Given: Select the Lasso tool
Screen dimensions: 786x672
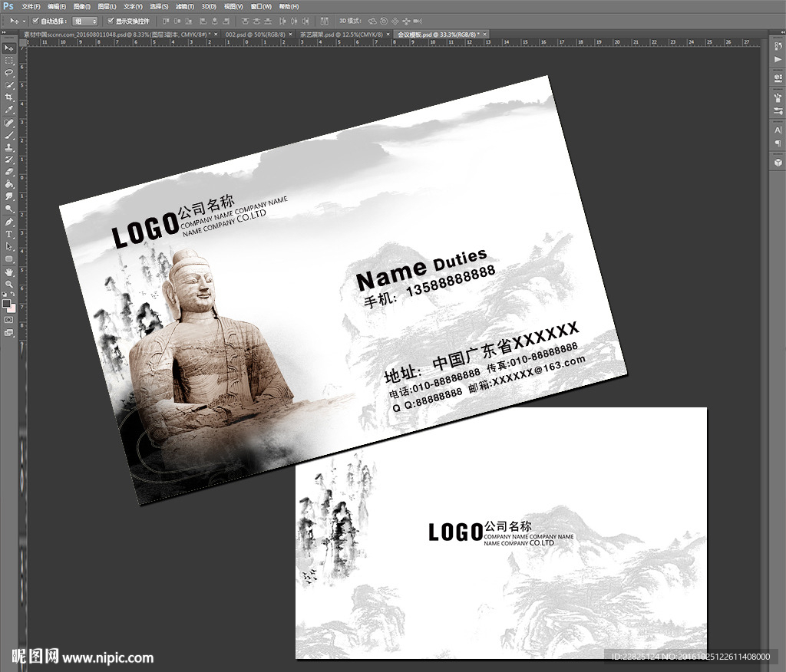Looking at the screenshot, I should pos(9,73).
